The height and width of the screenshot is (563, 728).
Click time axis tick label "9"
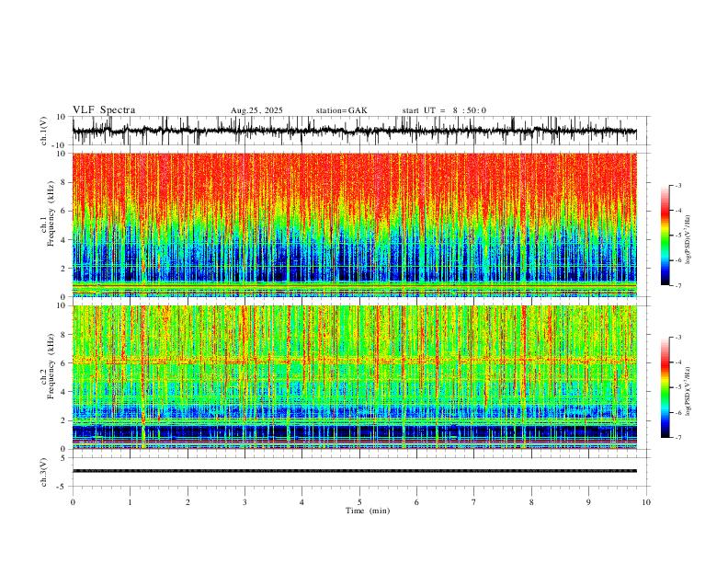[588, 502]
